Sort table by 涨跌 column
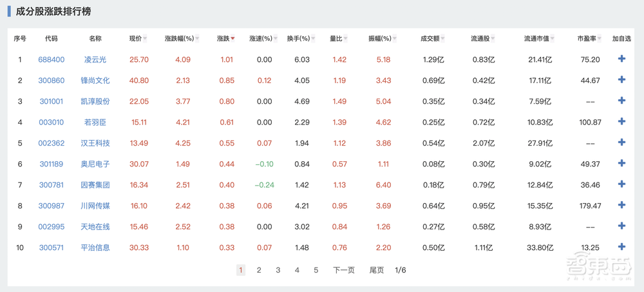This screenshot has height=292, width=644. coord(226,39)
